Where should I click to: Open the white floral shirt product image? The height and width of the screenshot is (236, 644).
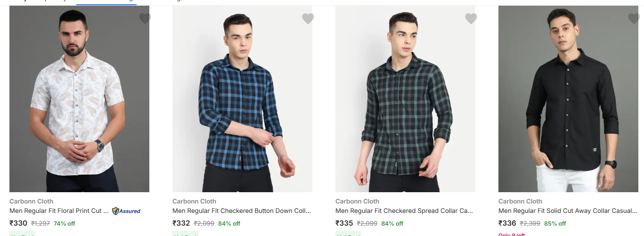(x=79, y=99)
